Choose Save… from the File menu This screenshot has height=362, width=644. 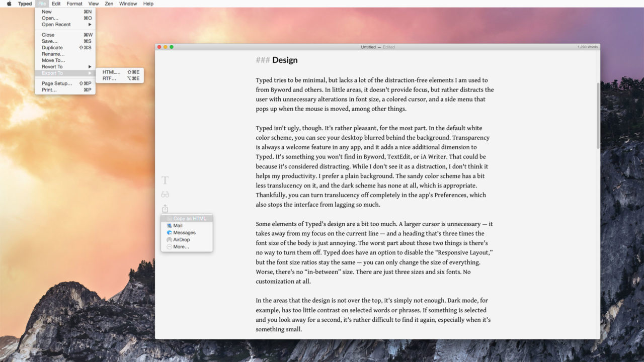65,41
